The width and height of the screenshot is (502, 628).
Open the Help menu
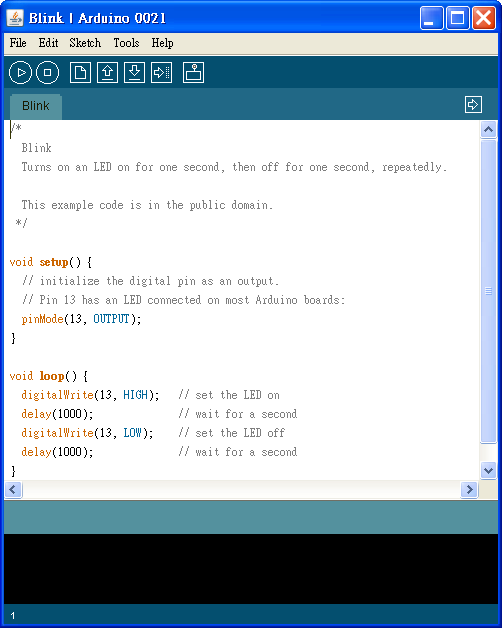coord(162,43)
